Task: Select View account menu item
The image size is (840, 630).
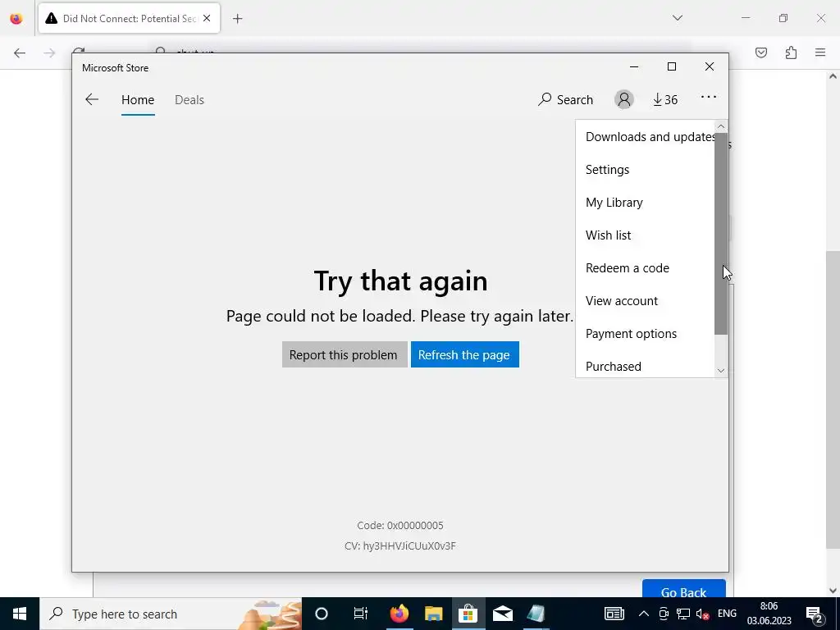Action: (x=645, y=300)
